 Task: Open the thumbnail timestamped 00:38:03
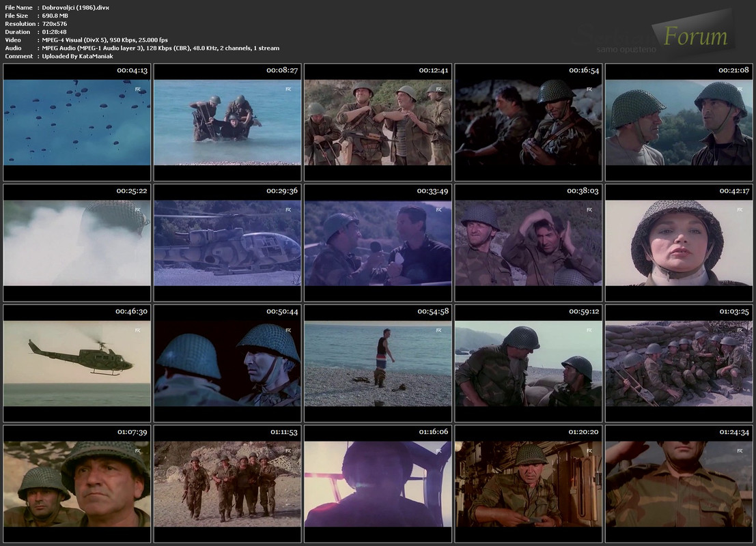529,243
